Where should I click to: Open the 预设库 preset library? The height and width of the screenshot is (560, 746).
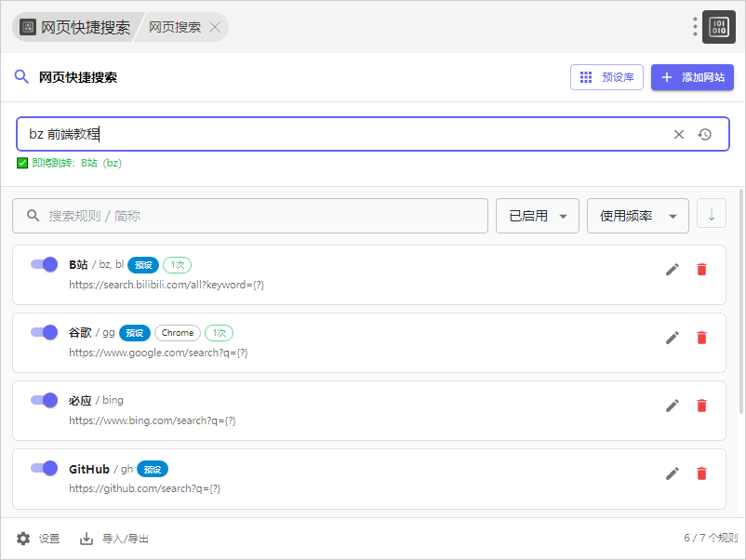(606, 77)
